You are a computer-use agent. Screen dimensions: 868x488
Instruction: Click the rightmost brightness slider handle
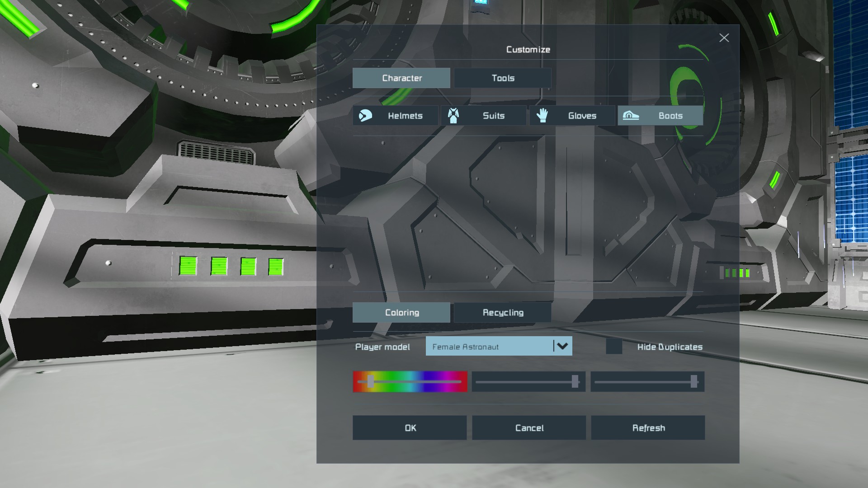[693, 382]
